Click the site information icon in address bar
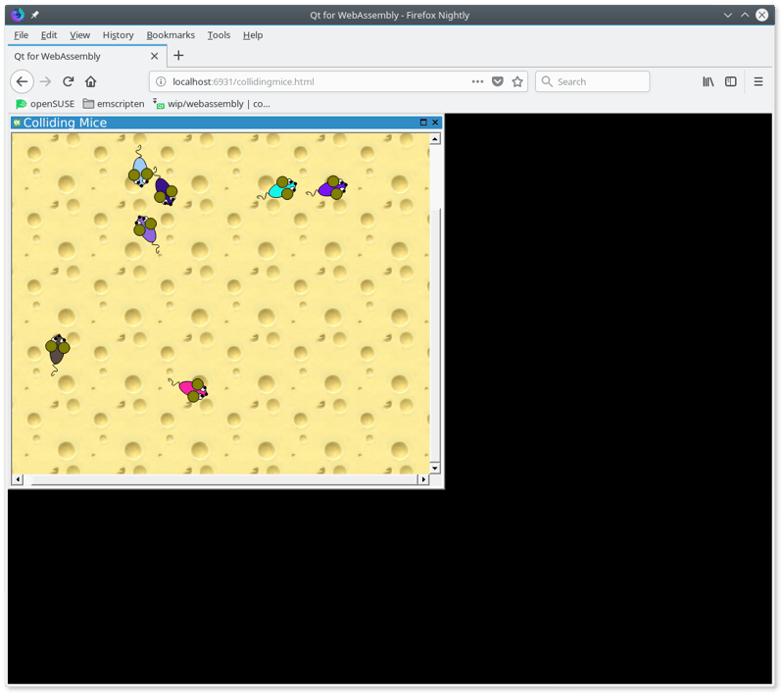The image size is (784, 696). coord(160,82)
